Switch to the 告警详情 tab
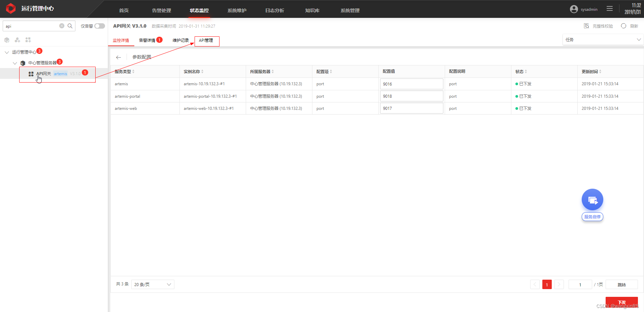This screenshot has width=644, height=312. (x=147, y=40)
